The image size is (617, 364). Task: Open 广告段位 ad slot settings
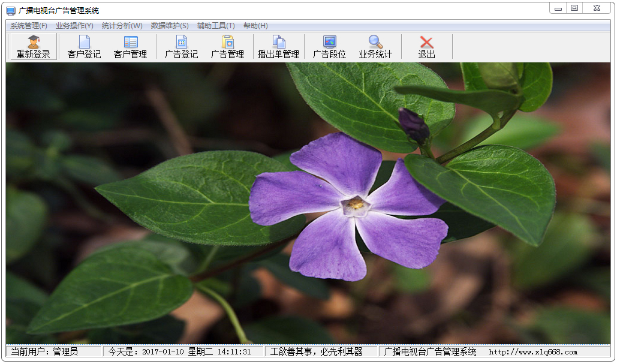[x=329, y=47]
